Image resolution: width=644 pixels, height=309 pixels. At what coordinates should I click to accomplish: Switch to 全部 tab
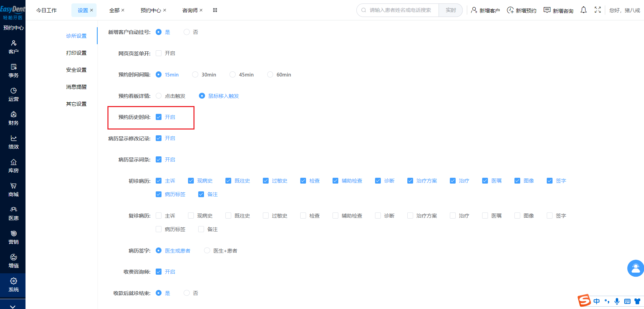(x=114, y=10)
